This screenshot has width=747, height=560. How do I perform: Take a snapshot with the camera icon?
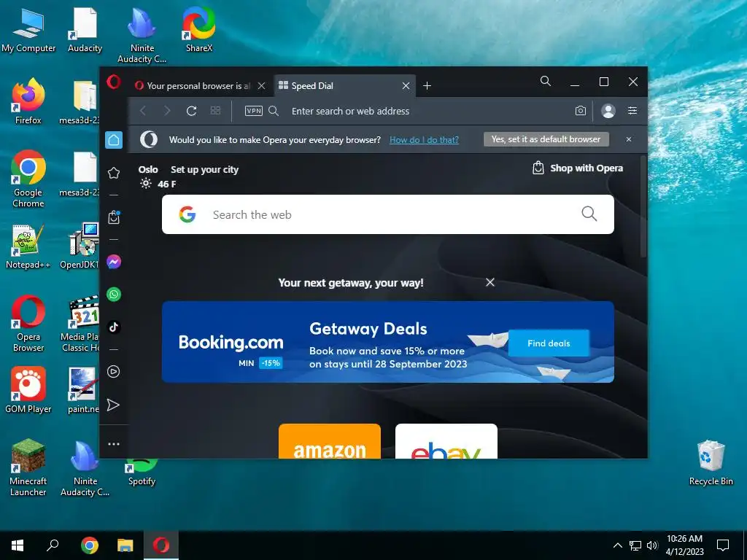point(580,111)
